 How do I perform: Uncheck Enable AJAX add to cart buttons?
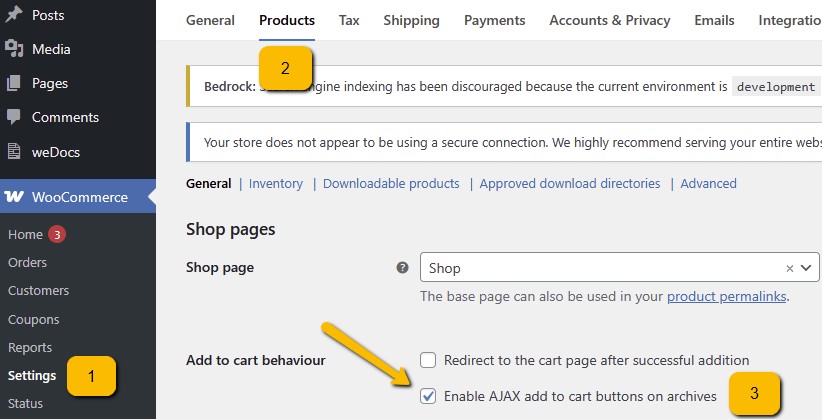pos(428,396)
